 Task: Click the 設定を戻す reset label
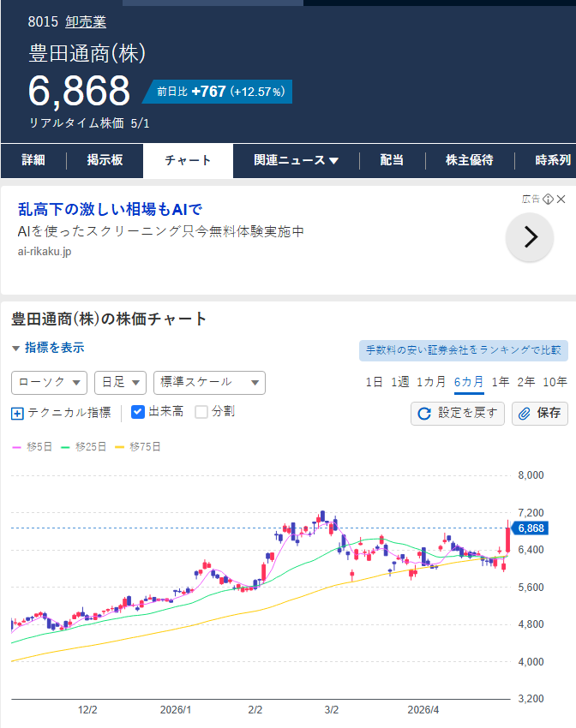(467, 413)
